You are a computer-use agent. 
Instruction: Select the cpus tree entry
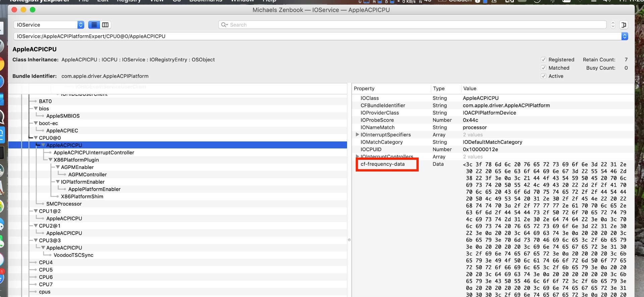tap(45, 292)
